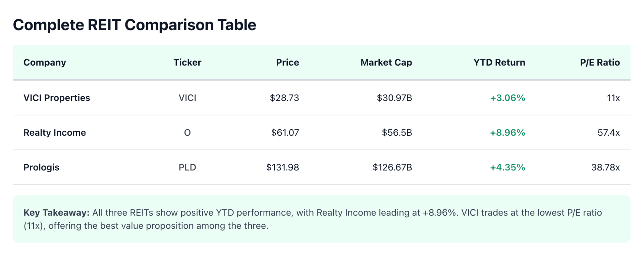Click the Company column header

[45, 62]
